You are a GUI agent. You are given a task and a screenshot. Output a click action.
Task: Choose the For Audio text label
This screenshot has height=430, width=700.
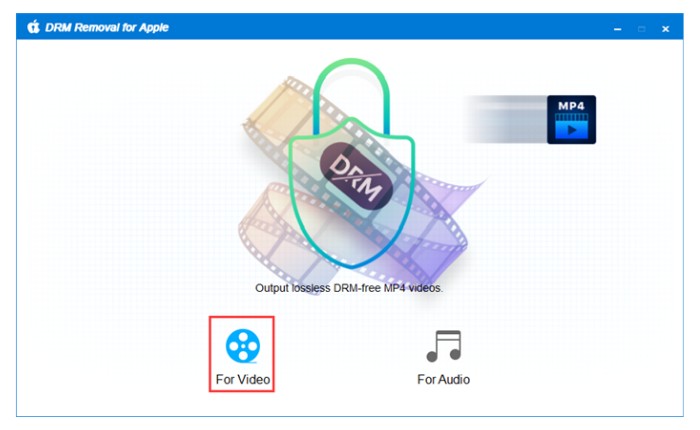(443, 380)
